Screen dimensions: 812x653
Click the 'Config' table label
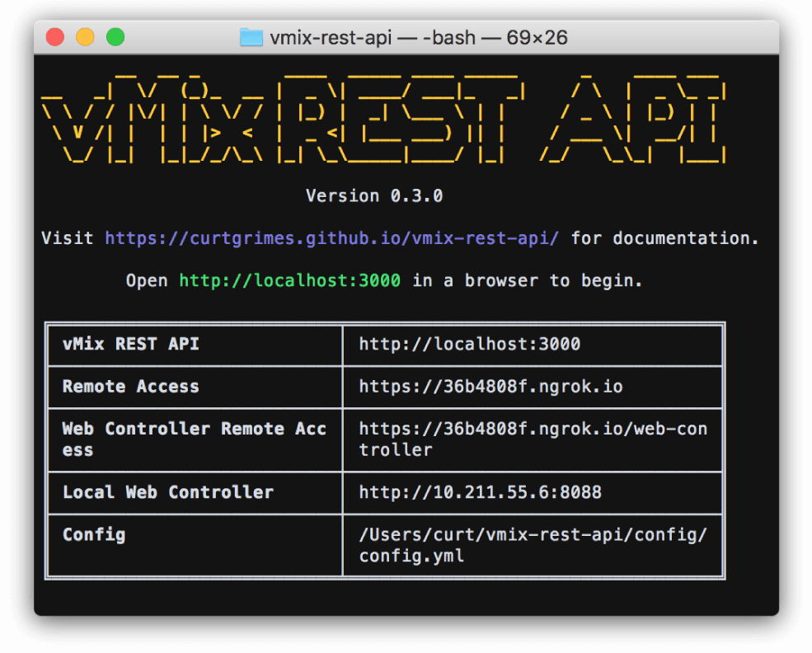94,534
